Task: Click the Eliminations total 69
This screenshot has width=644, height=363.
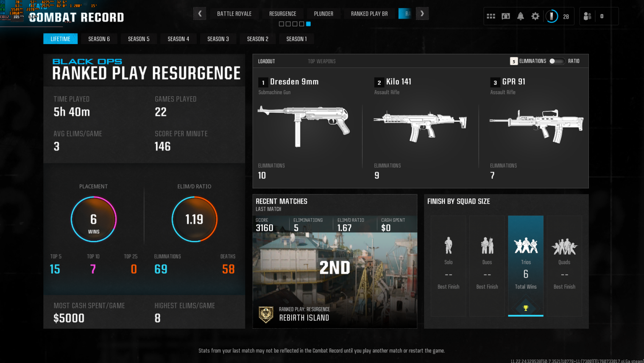Action: pos(161,269)
